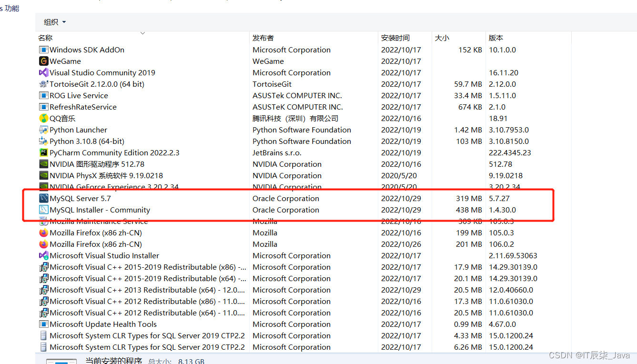
Task: Click the WeGame application icon
Action: [x=43, y=61]
